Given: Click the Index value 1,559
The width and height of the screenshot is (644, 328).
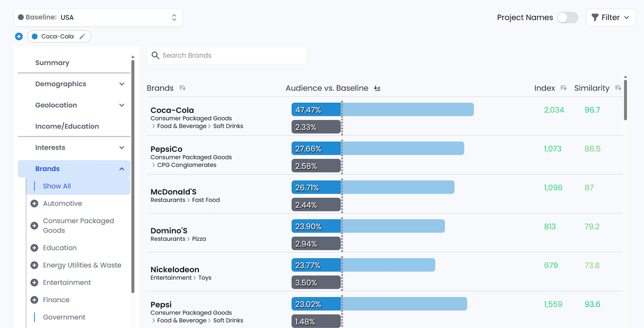Looking at the screenshot, I should tap(553, 304).
